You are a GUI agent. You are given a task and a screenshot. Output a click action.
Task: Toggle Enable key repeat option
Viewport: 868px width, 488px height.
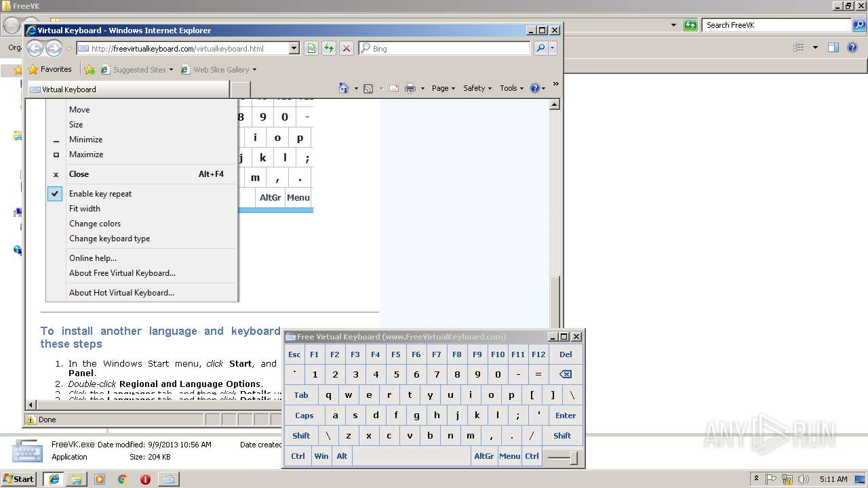tap(100, 194)
